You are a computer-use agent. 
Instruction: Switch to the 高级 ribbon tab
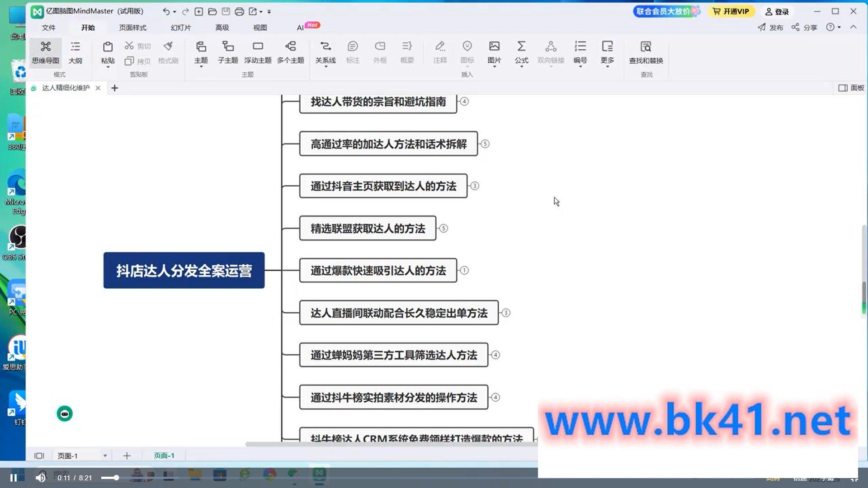point(222,28)
